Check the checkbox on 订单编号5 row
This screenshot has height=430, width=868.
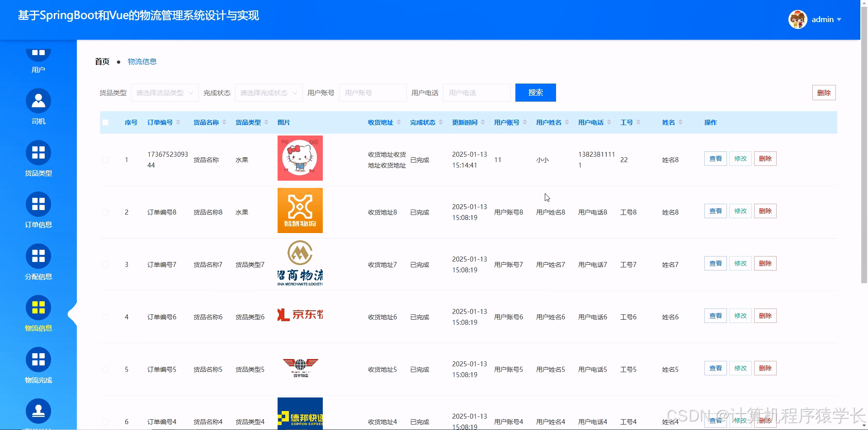point(105,369)
